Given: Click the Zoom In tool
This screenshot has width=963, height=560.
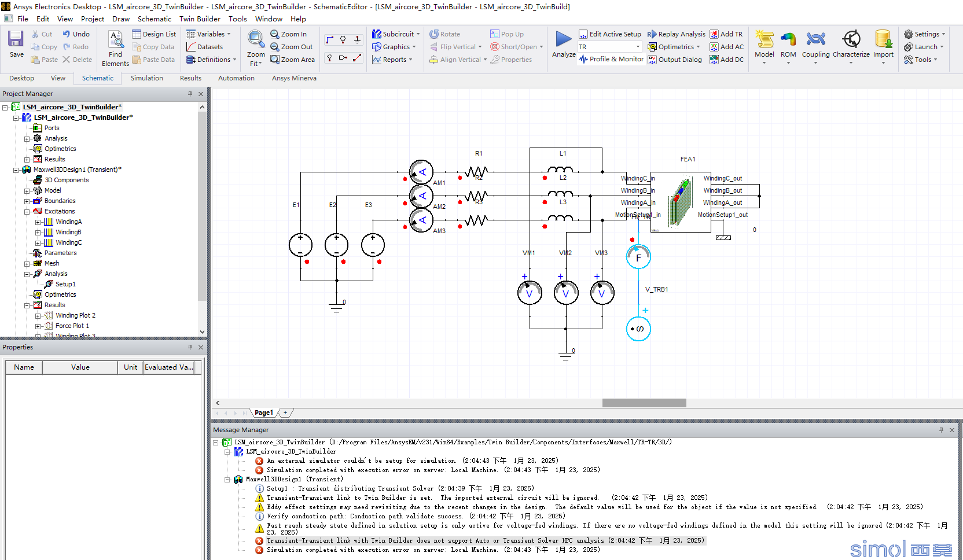Looking at the screenshot, I should point(288,34).
